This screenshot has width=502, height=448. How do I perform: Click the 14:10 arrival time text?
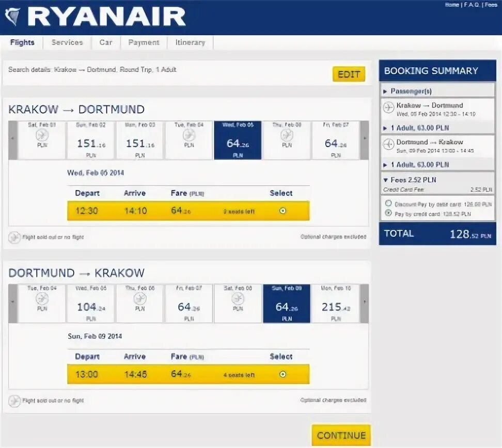click(135, 211)
